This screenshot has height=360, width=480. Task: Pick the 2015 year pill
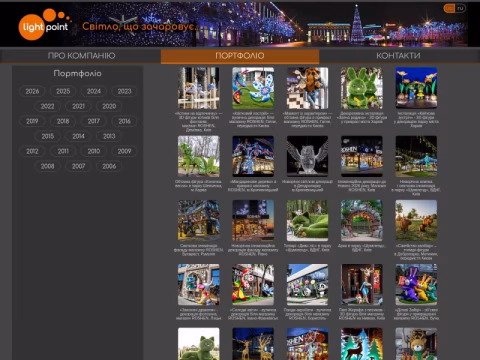click(47, 136)
